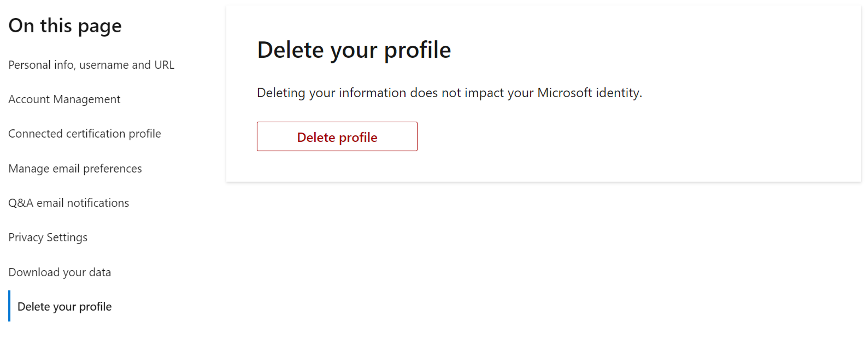Screen dimensions: 868x343
Task: Select Delete your profile in sidebar
Action: coord(64,306)
